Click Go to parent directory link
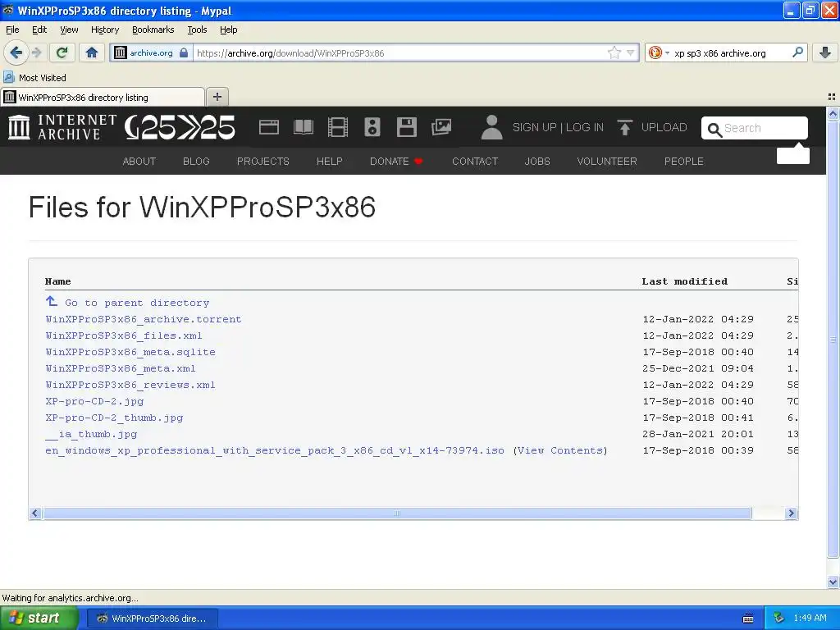This screenshot has height=630, width=840. (x=127, y=303)
